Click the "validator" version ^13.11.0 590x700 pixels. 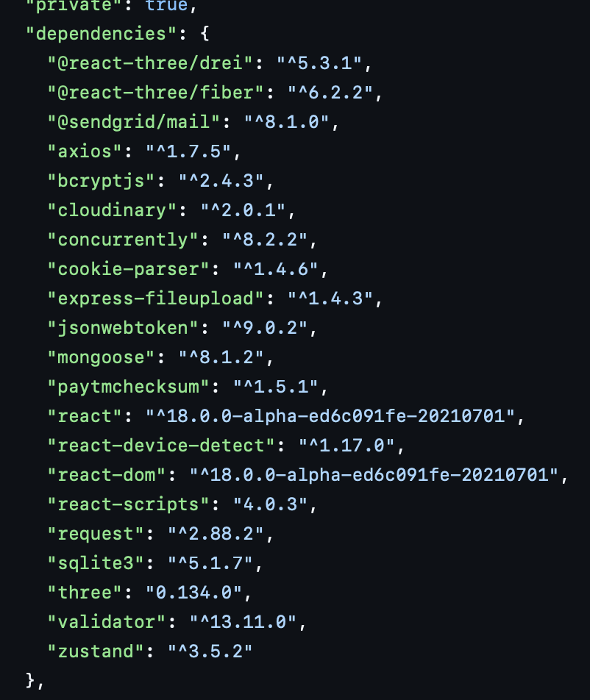click(243, 622)
